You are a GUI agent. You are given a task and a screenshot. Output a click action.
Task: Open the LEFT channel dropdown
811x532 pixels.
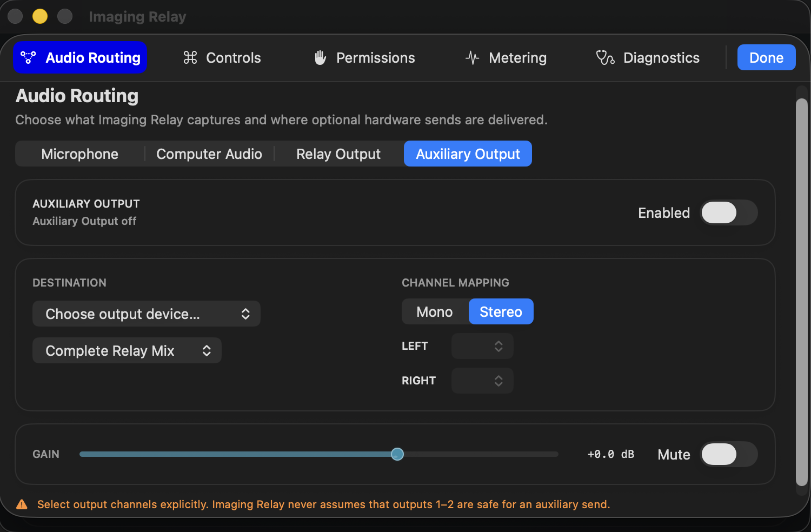coord(482,346)
